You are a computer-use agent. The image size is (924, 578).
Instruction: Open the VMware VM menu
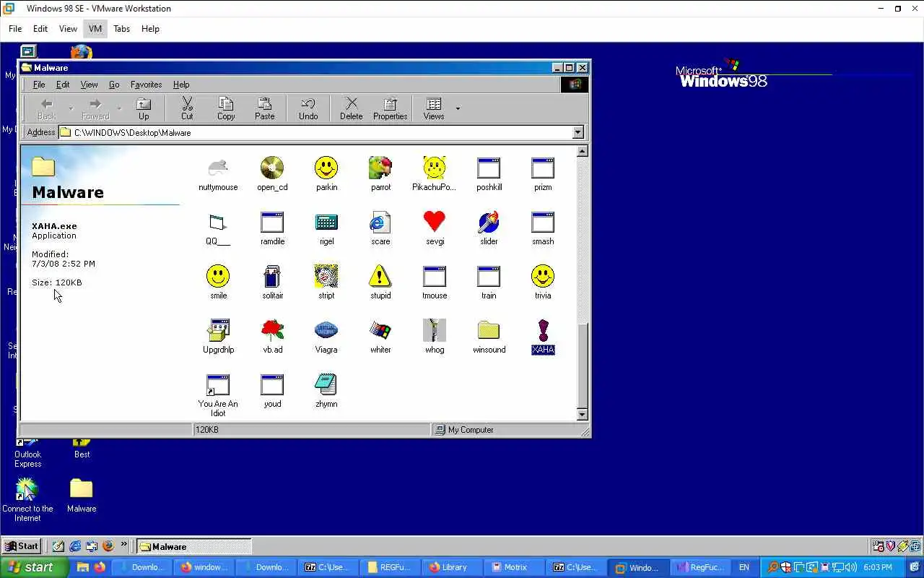coord(95,29)
